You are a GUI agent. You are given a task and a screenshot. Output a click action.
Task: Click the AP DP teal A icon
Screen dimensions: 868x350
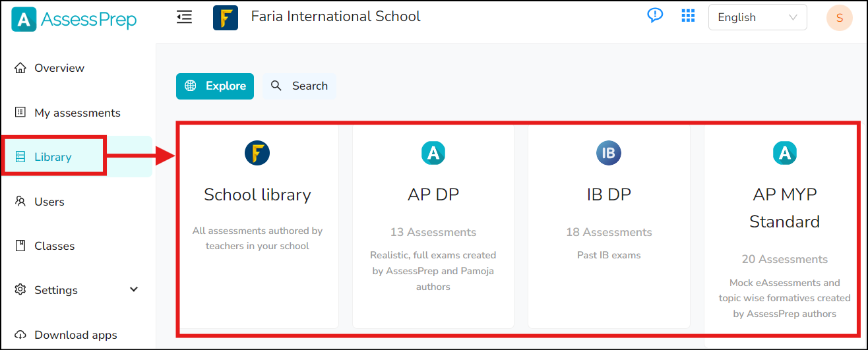pyautogui.click(x=433, y=153)
